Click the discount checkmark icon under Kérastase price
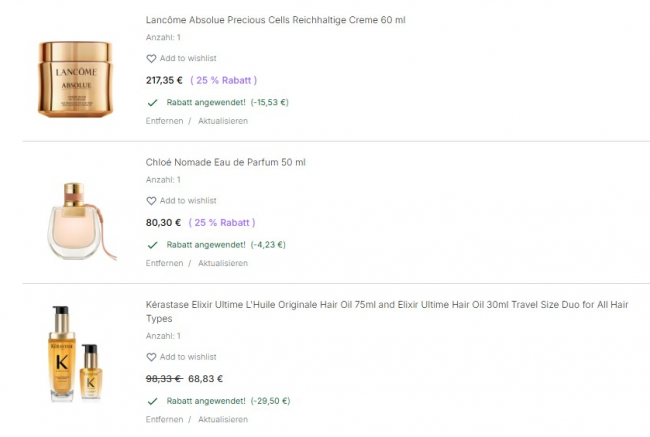 (152, 400)
